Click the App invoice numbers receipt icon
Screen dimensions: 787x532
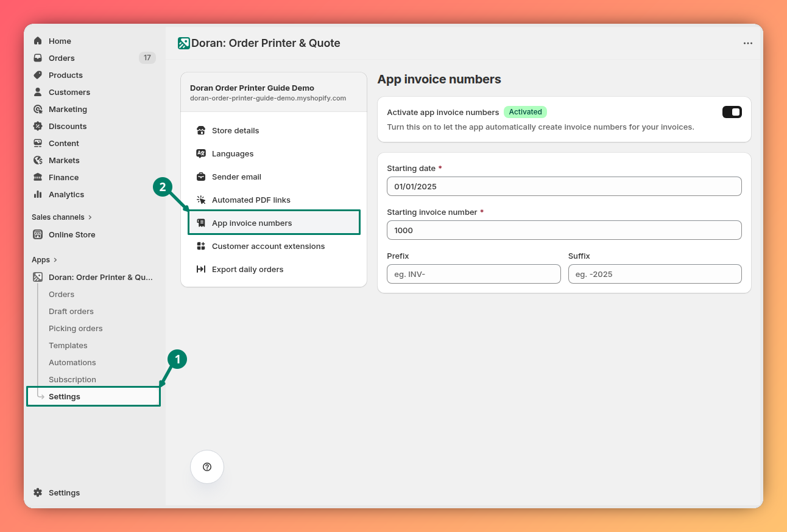coord(201,223)
